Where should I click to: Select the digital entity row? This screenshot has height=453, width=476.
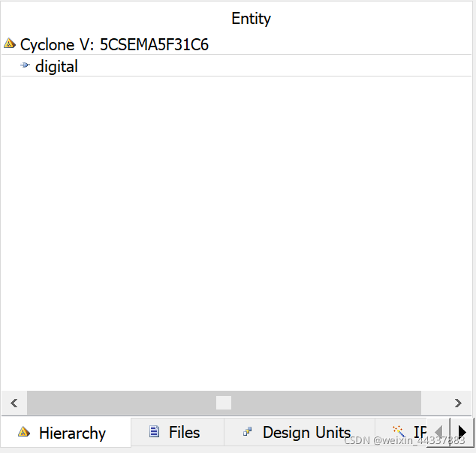pos(236,66)
